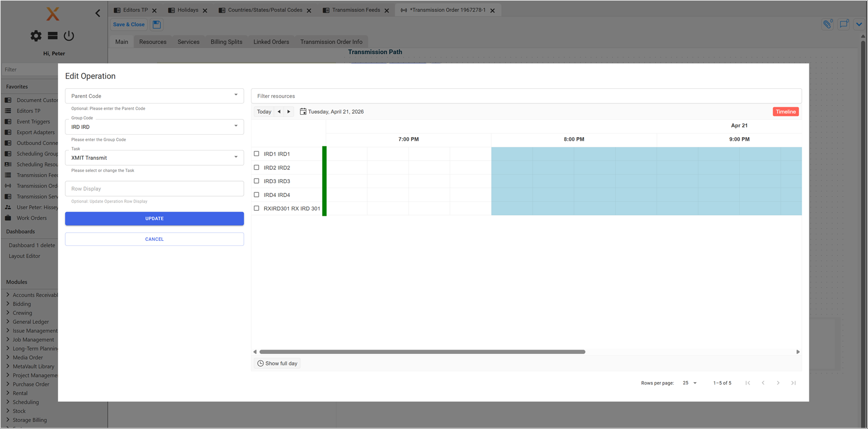Click the Row Display input field
Image resolution: width=868 pixels, height=429 pixels.
[154, 189]
